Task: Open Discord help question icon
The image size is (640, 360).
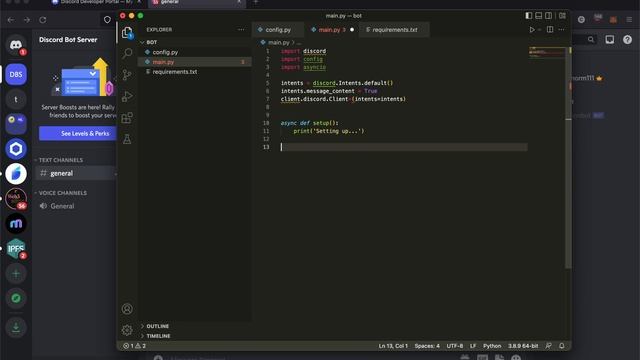Action: pyautogui.click(x=627, y=40)
